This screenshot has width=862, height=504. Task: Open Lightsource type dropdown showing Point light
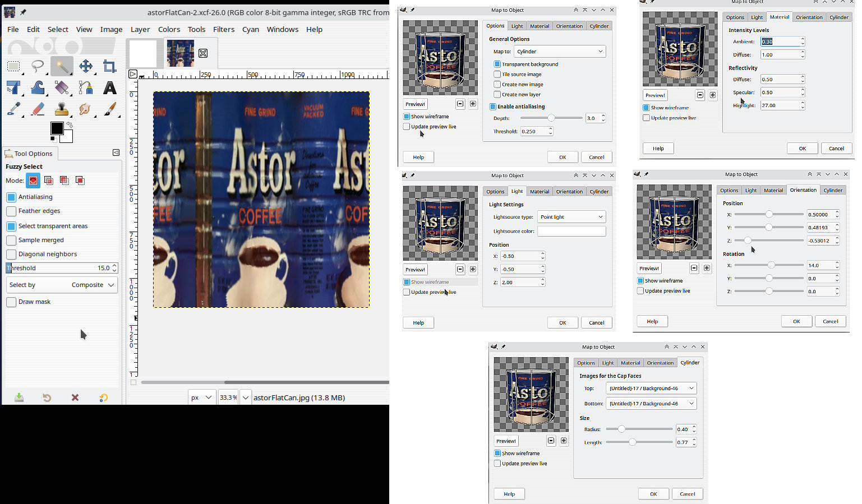pos(571,216)
